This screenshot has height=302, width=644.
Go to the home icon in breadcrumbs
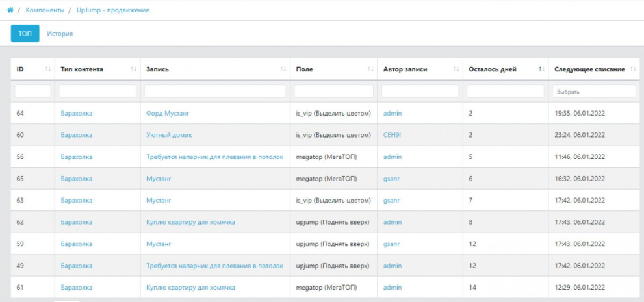tap(10, 10)
